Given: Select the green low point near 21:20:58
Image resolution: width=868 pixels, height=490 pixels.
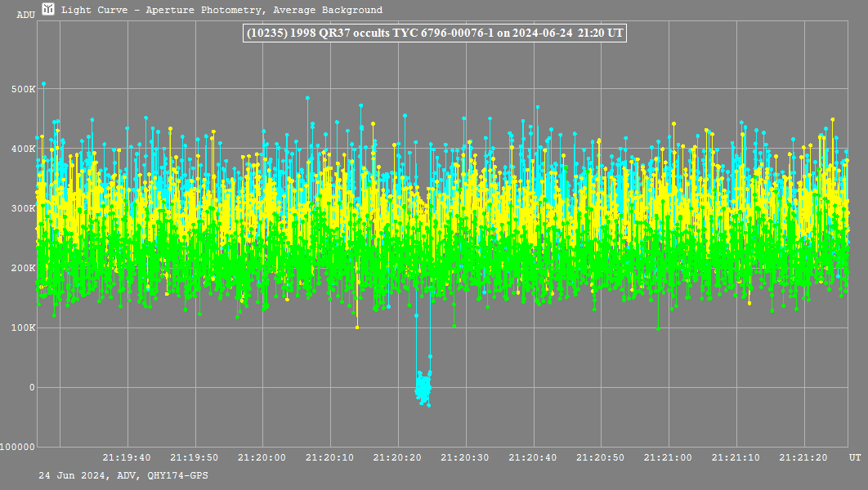Looking at the screenshot, I should click(x=658, y=328).
